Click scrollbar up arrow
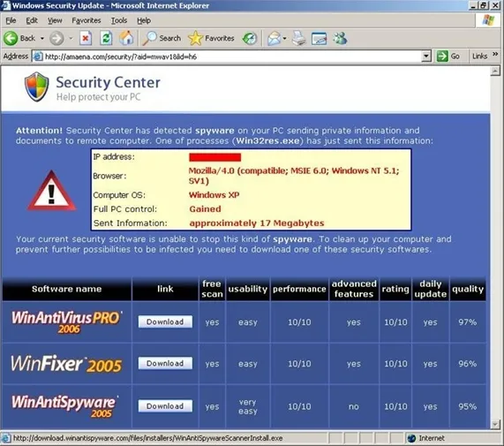 (x=495, y=71)
